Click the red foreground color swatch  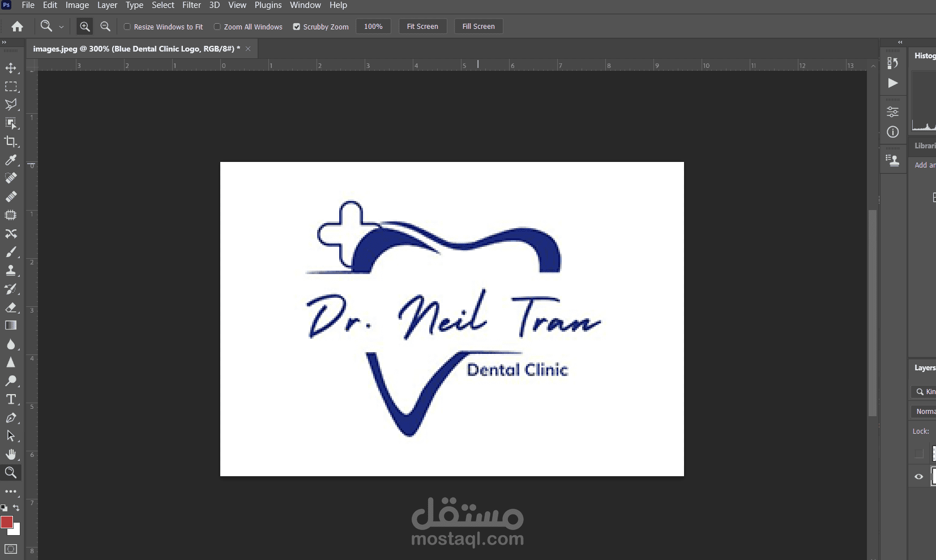coord(7,522)
